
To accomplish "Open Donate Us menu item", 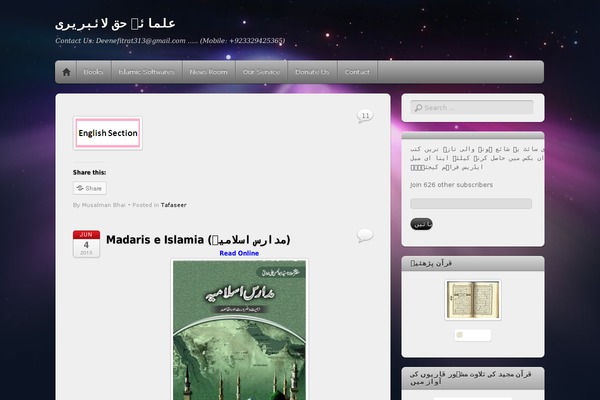I will click(312, 72).
